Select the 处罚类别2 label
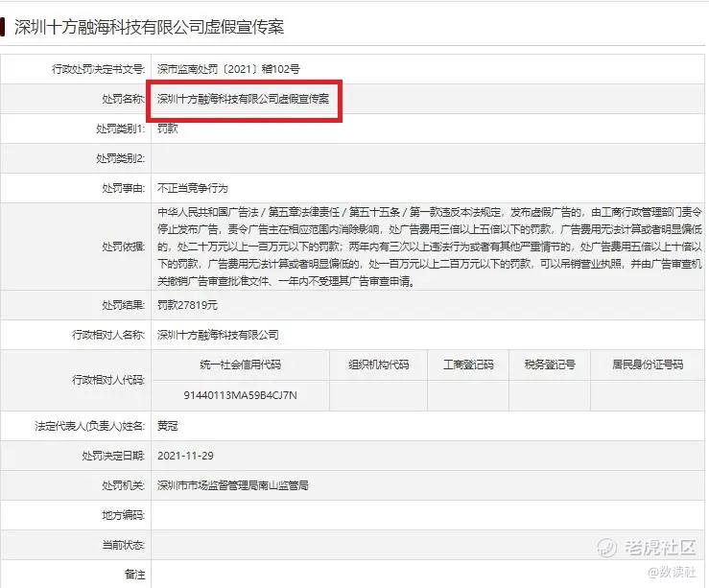The height and width of the screenshot is (588, 709). tap(120, 158)
